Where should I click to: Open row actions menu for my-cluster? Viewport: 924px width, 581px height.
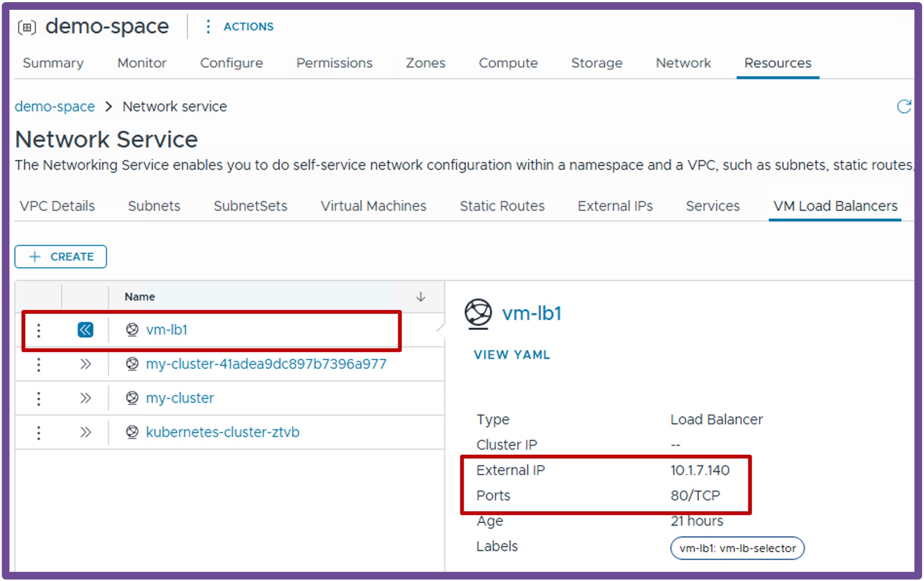click(x=39, y=398)
